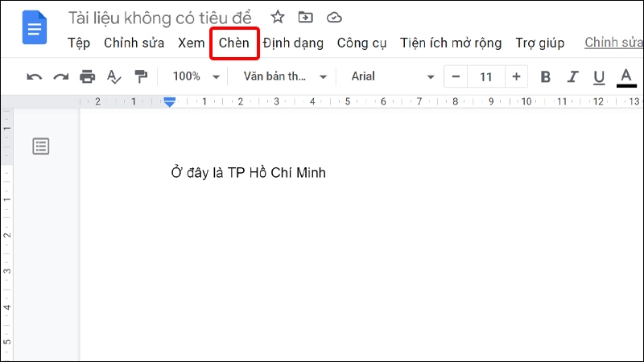Redo the last action
Viewport: 644px width, 362px height.
coord(61,76)
